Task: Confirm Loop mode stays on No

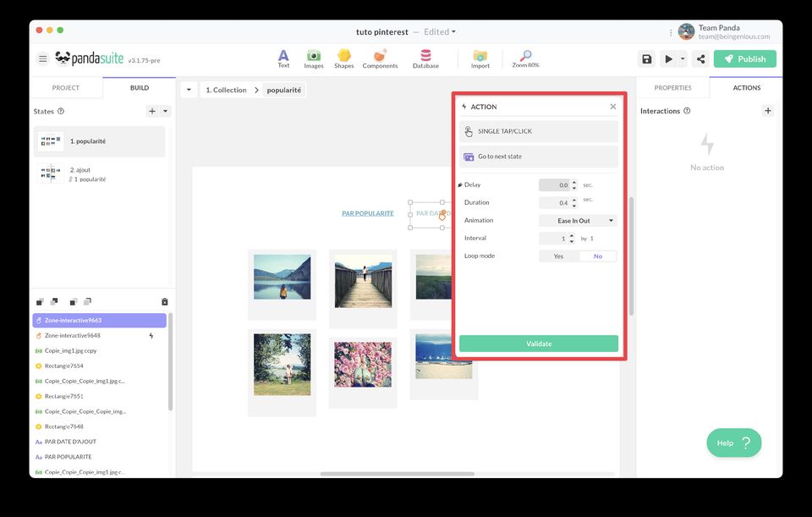Action: (x=597, y=256)
